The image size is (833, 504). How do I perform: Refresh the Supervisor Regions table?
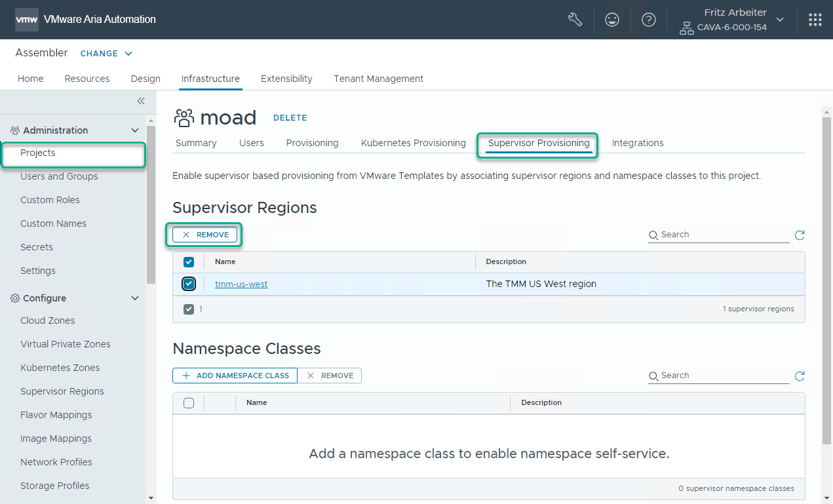click(800, 235)
